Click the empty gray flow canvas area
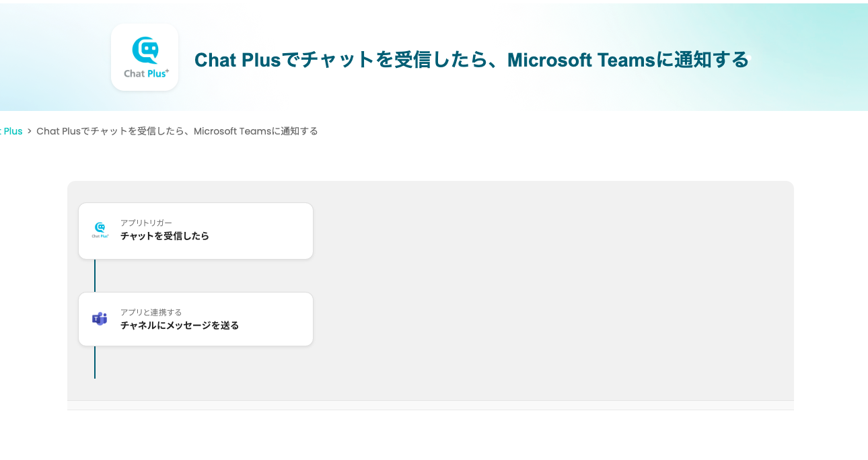868x460 pixels. click(x=538, y=289)
